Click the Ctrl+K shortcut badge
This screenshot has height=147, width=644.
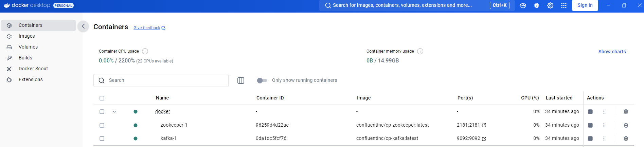coord(500,5)
